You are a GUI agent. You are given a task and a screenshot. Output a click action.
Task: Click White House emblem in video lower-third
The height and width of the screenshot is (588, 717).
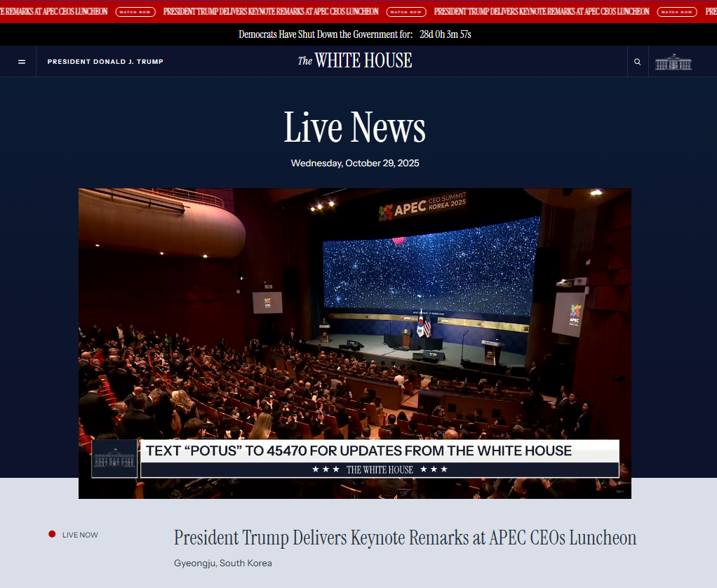[x=114, y=459]
